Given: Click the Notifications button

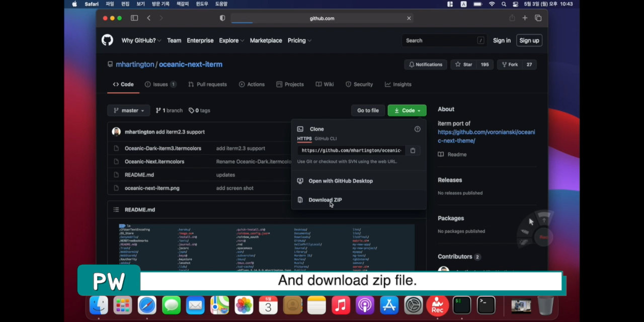Looking at the screenshot, I should coord(426,64).
